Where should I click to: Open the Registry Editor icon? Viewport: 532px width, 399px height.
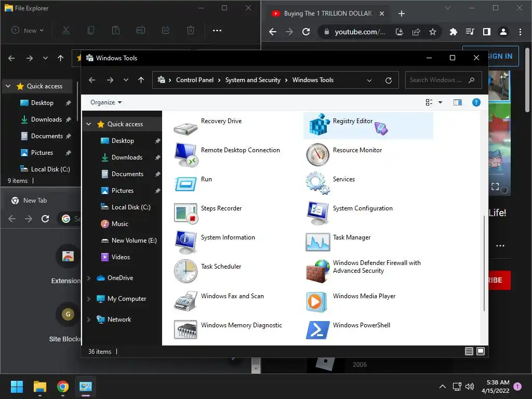(x=320, y=125)
